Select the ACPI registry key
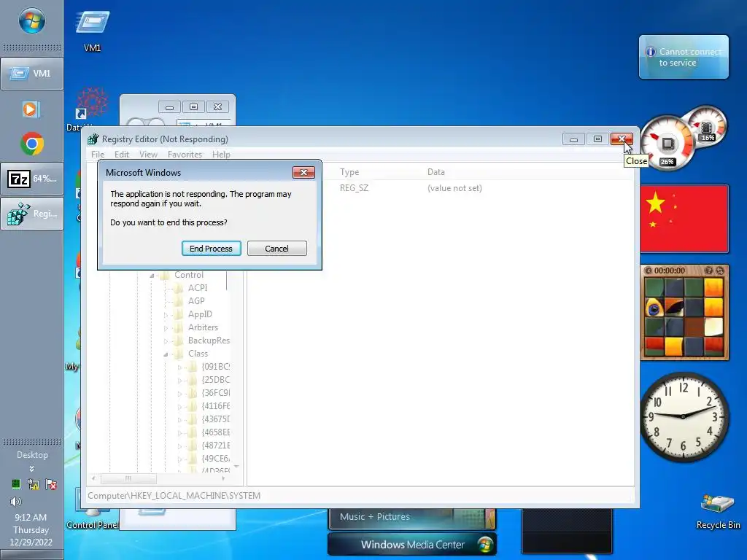This screenshot has height=560, width=747. click(198, 287)
